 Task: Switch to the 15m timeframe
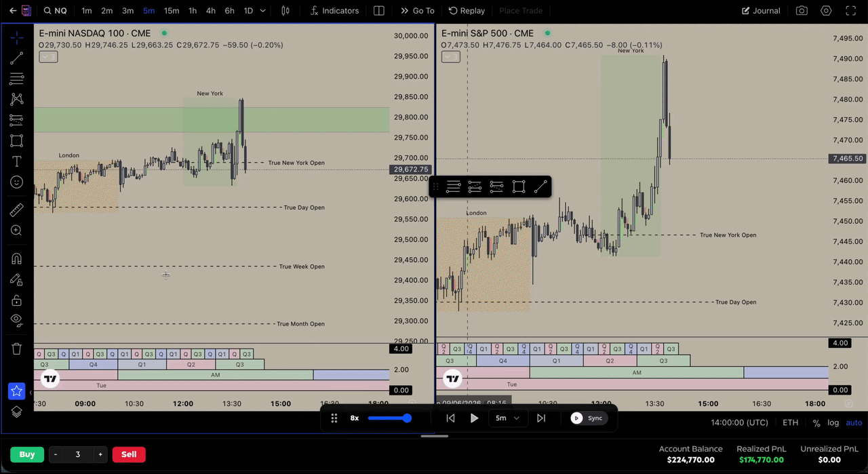172,11
